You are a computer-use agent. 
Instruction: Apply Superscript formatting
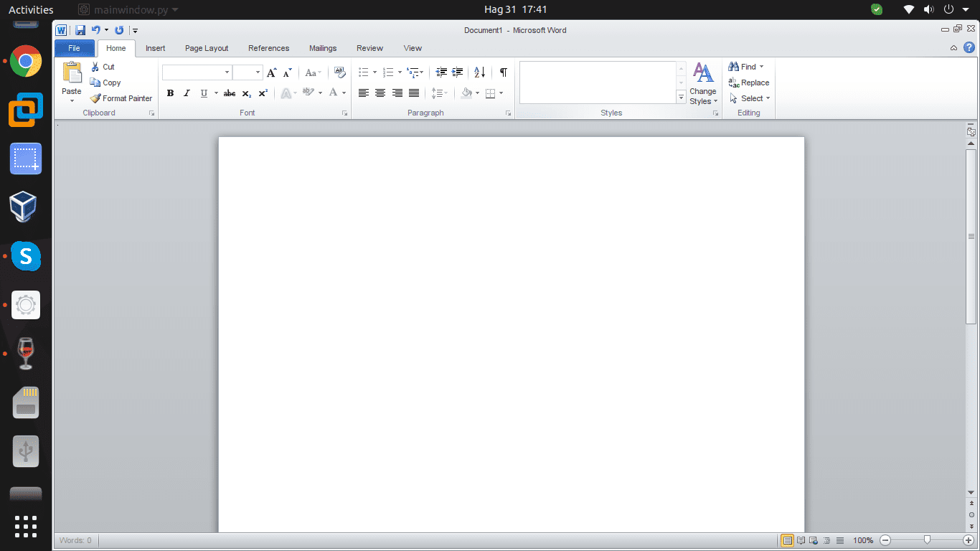[x=263, y=93]
